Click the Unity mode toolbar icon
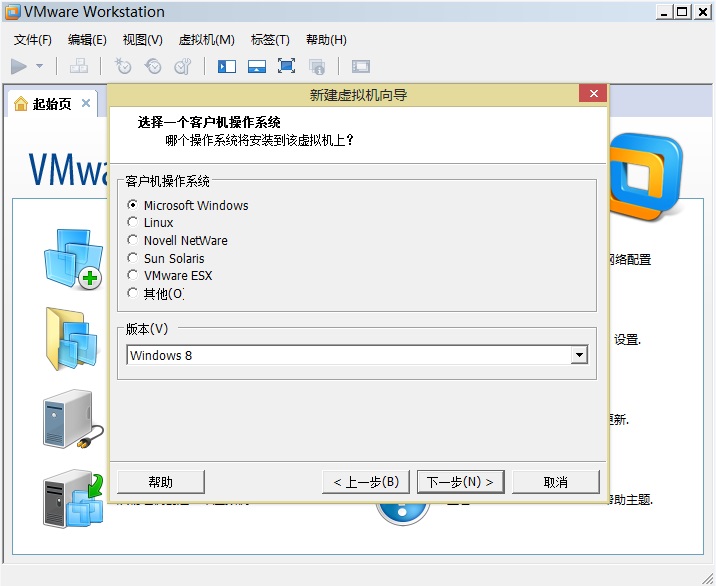This screenshot has width=716, height=586. pyautogui.click(x=317, y=67)
